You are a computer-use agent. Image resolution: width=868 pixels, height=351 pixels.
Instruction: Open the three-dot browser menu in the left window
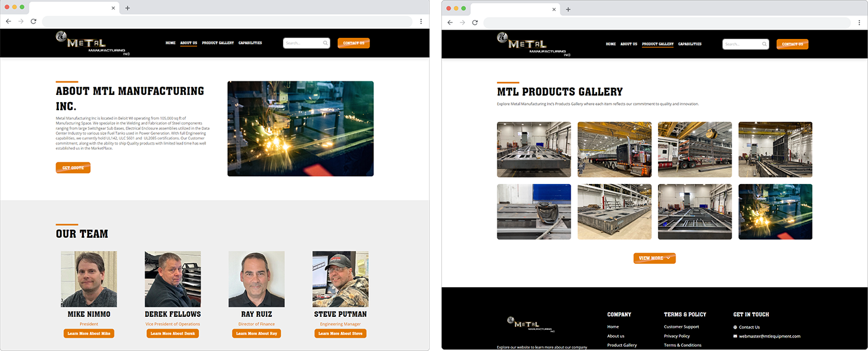[x=421, y=21]
